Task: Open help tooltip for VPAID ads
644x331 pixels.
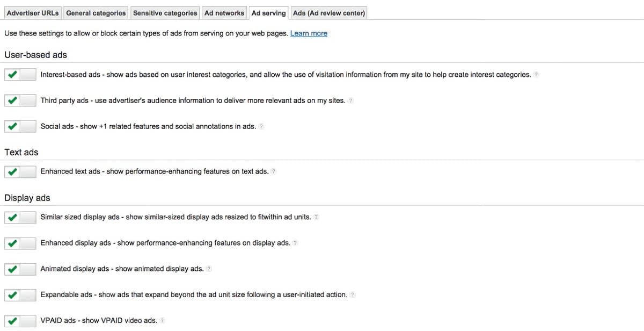Action: tap(163, 320)
